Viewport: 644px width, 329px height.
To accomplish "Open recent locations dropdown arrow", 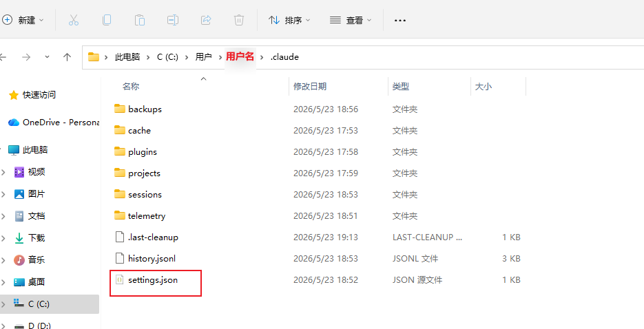I will (x=48, y=56).
